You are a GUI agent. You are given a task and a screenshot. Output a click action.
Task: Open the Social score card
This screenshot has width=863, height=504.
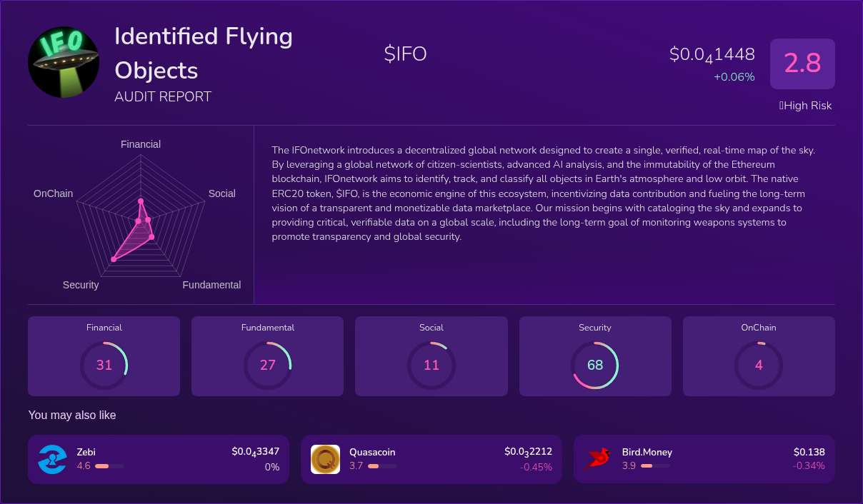tap(431, 356)
